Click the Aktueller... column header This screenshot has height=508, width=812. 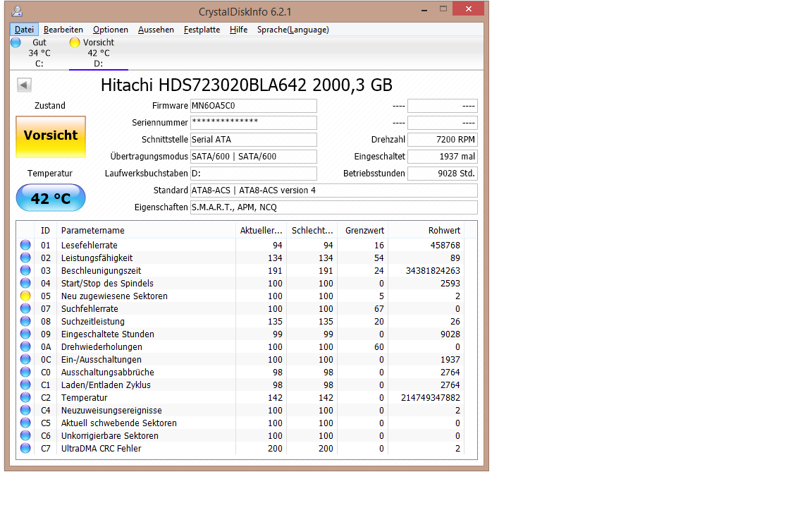pyautogui.click(x=261, y=230)
